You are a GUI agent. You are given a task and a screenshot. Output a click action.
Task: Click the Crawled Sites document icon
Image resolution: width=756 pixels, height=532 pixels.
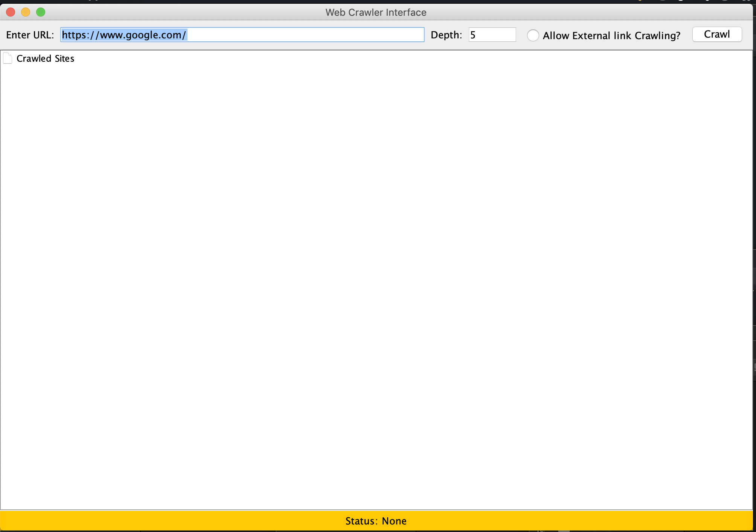(8, 58)
